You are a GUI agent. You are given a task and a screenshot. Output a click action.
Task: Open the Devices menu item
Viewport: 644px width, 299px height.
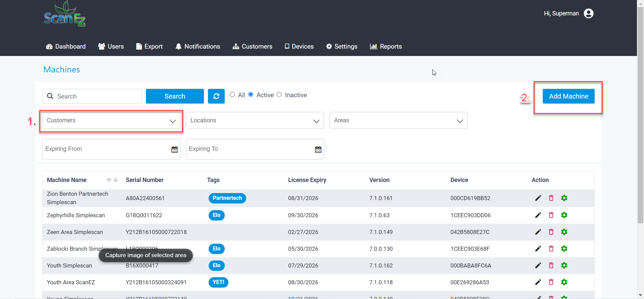point(299,47)
